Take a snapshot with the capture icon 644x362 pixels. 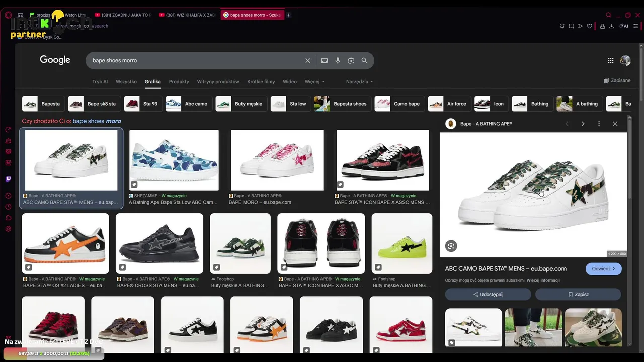(x=571, y=26)
